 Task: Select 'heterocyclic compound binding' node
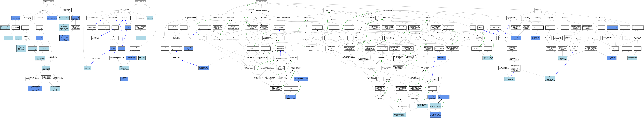coord(40,18)
